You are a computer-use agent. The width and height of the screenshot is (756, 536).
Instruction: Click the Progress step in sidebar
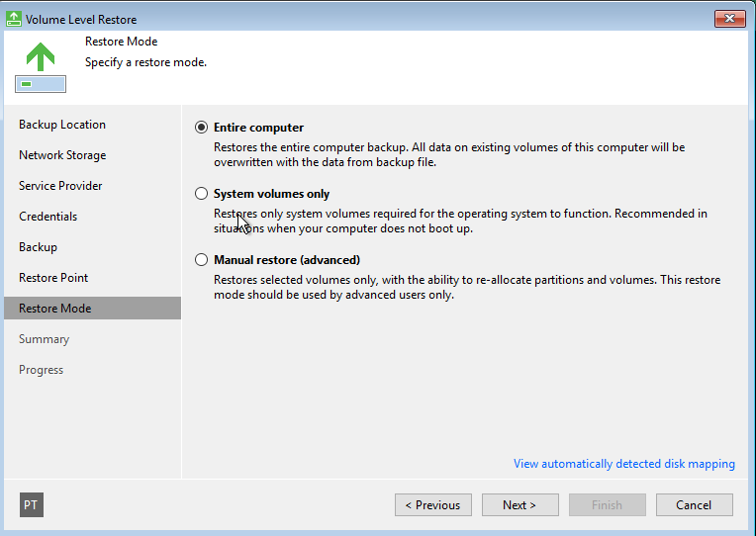[41, 370]
